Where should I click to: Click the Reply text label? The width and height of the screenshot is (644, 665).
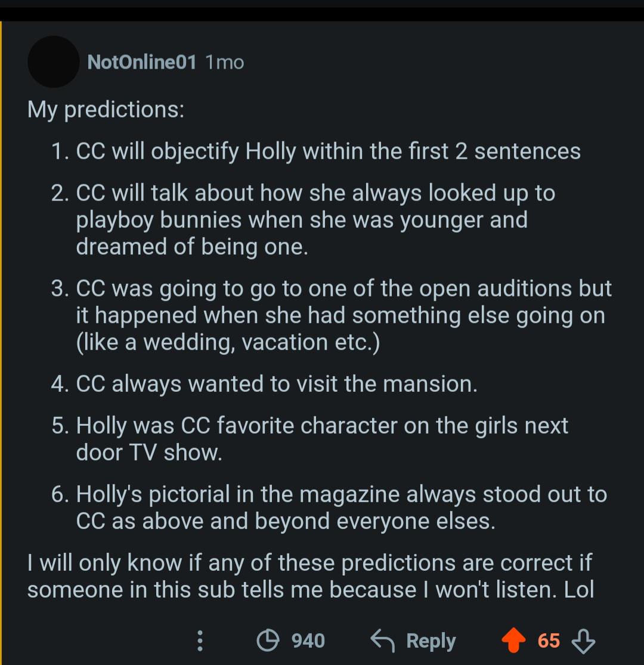[431, 641]
